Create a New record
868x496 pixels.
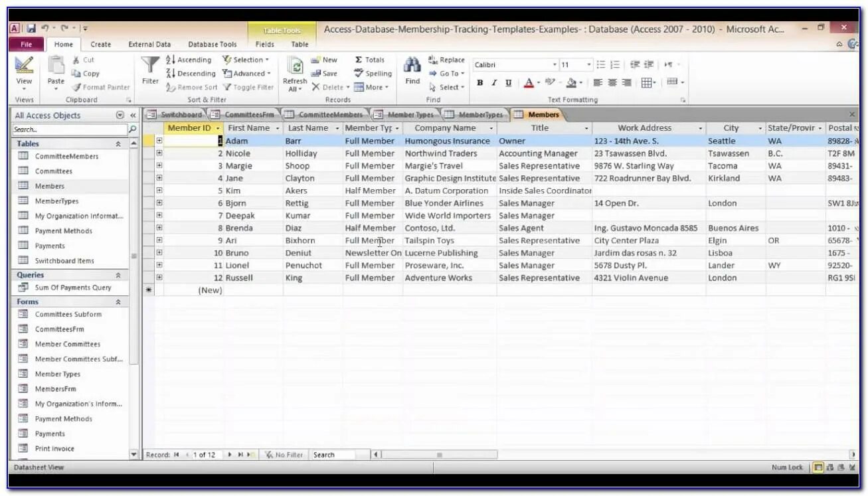(324, 60)
